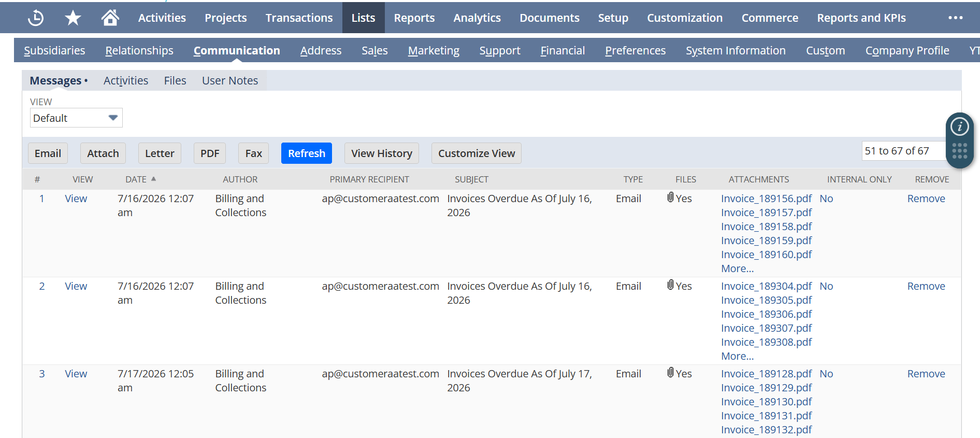Switch to the Marketing tab
The height and width of the screenshot is (438, 980).
(434, 50)
